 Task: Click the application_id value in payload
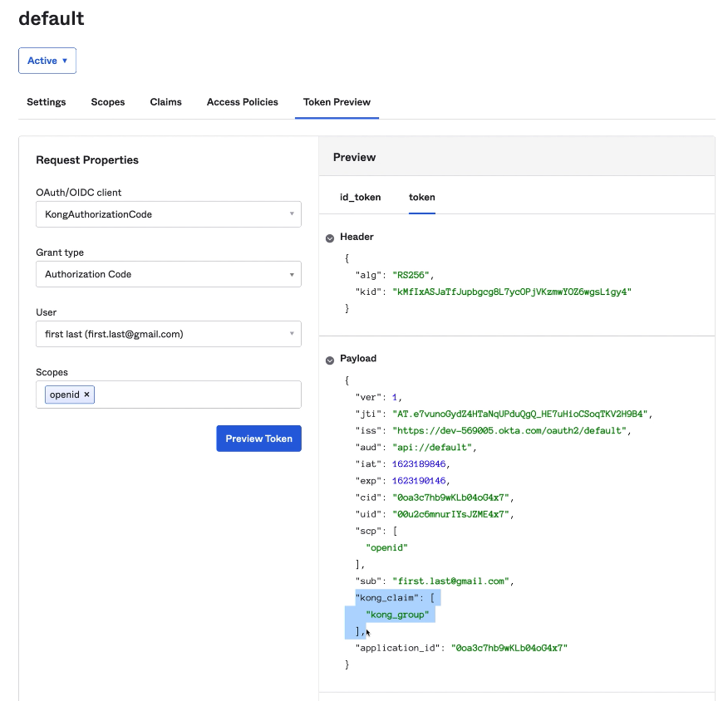[x=509, y=648]
